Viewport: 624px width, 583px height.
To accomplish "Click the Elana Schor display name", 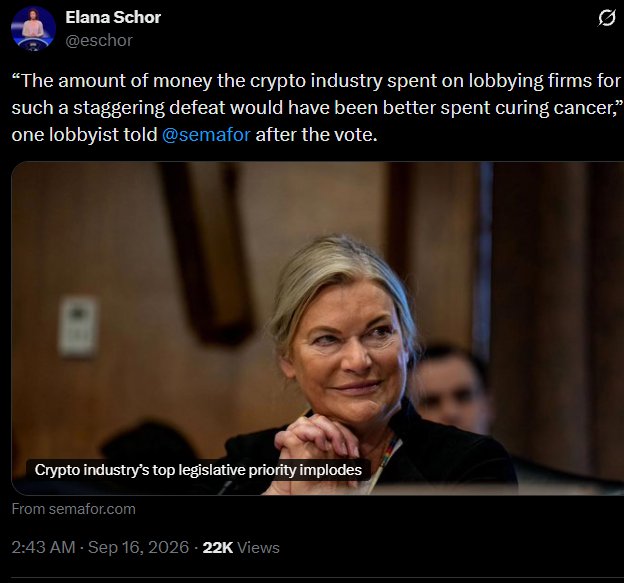I will coord(113,17).
